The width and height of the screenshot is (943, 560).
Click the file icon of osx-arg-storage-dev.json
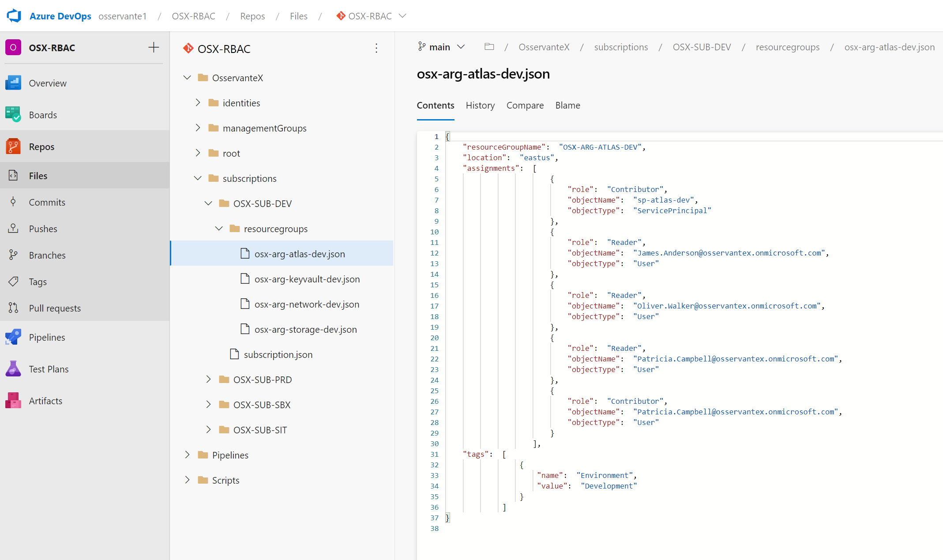tap(245, 329)
